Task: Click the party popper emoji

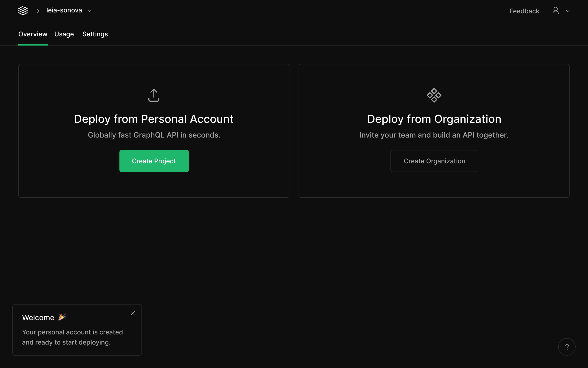Action: click(62, 317)
